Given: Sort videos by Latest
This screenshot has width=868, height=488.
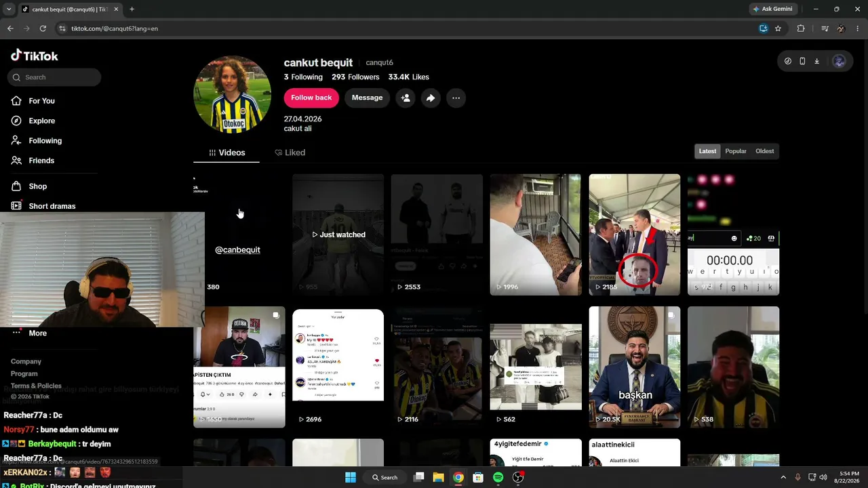Looking at the screenshot, I should [707, 151].
